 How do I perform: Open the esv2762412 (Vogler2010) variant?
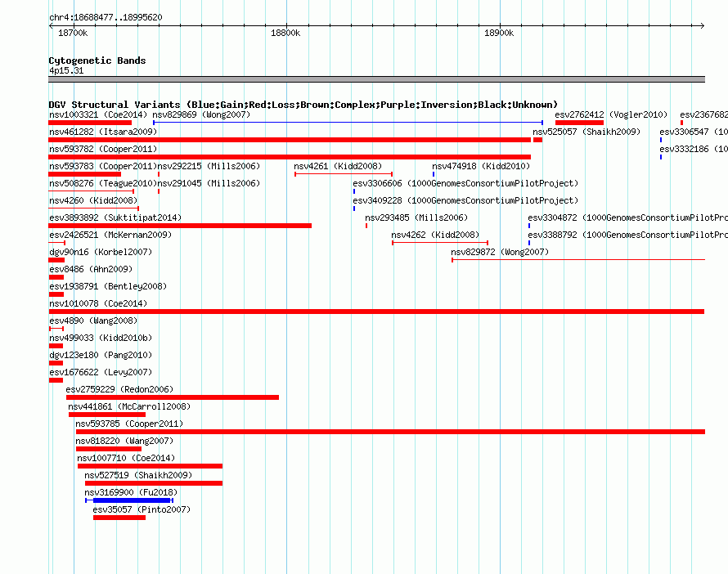click(x=611, y=114)
